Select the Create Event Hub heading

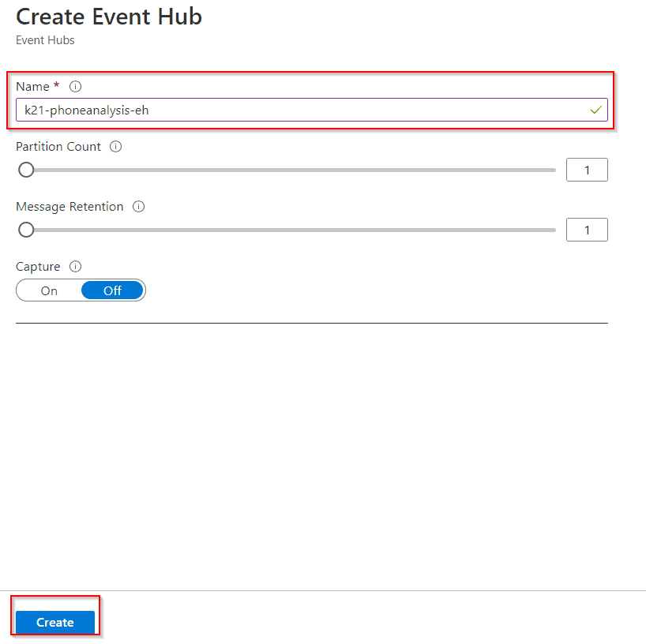point(108,17)
